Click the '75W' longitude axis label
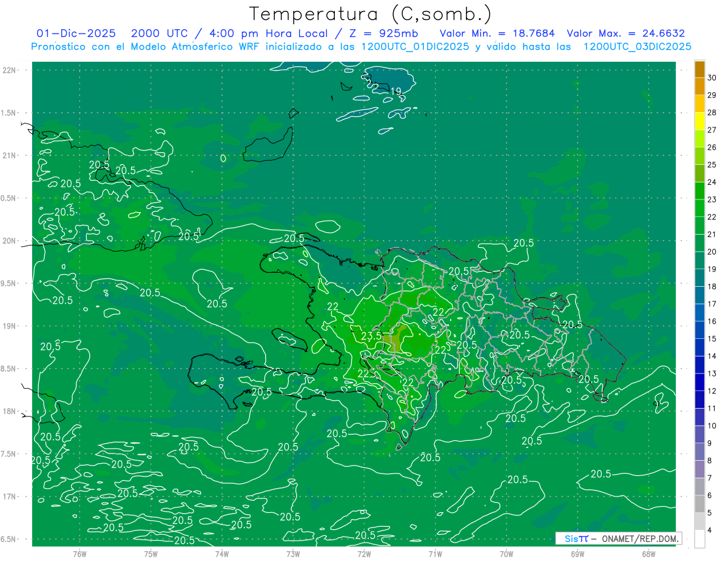Viewport: 728px width, 562px height. (151, 554)
